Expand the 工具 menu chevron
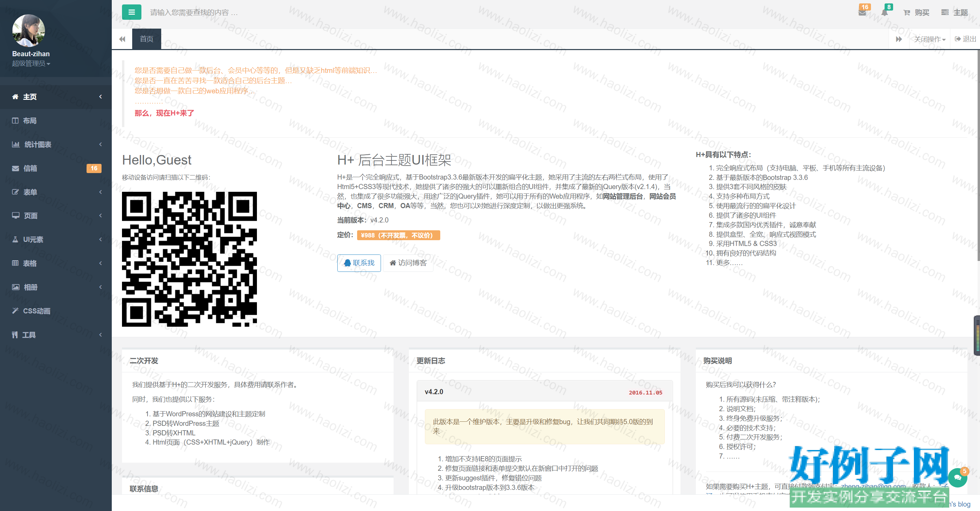This screenshot has height=511, width=980. [101, 335]
